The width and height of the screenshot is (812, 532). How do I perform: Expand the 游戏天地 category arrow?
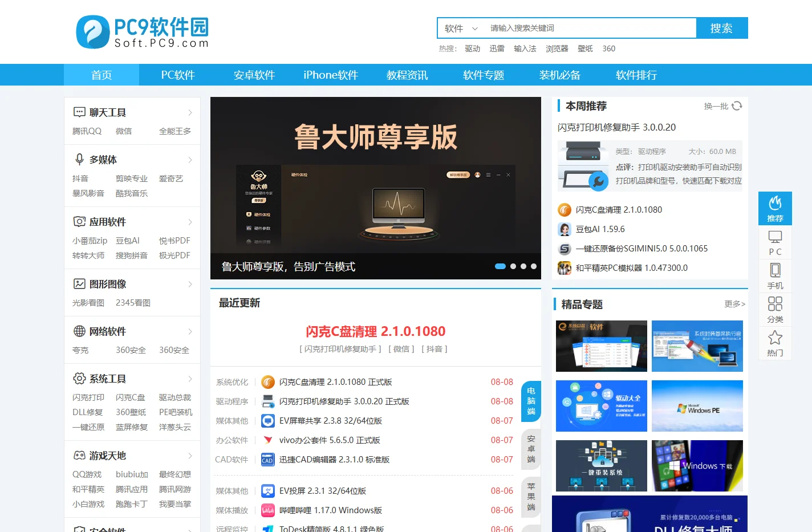tap(190, 456)
